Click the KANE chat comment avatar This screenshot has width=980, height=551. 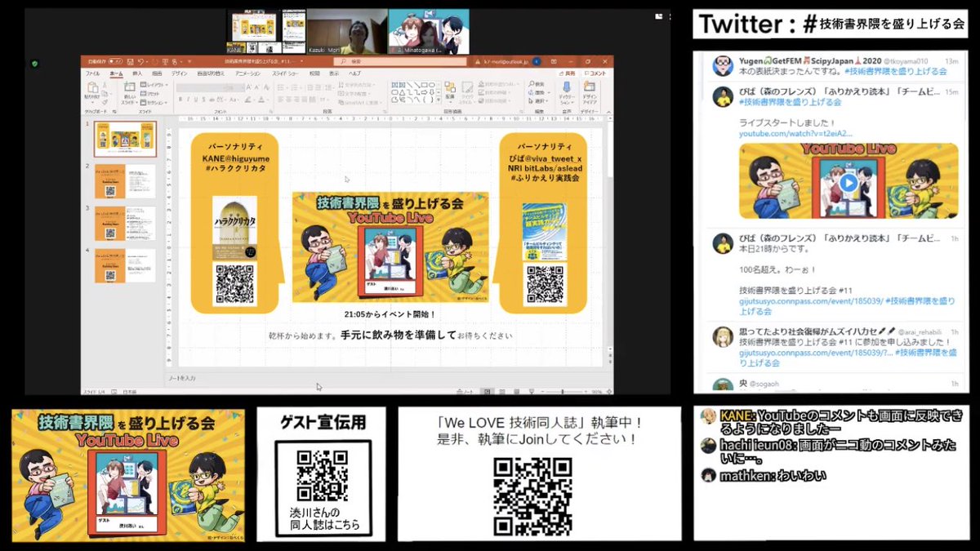[708, 417]
